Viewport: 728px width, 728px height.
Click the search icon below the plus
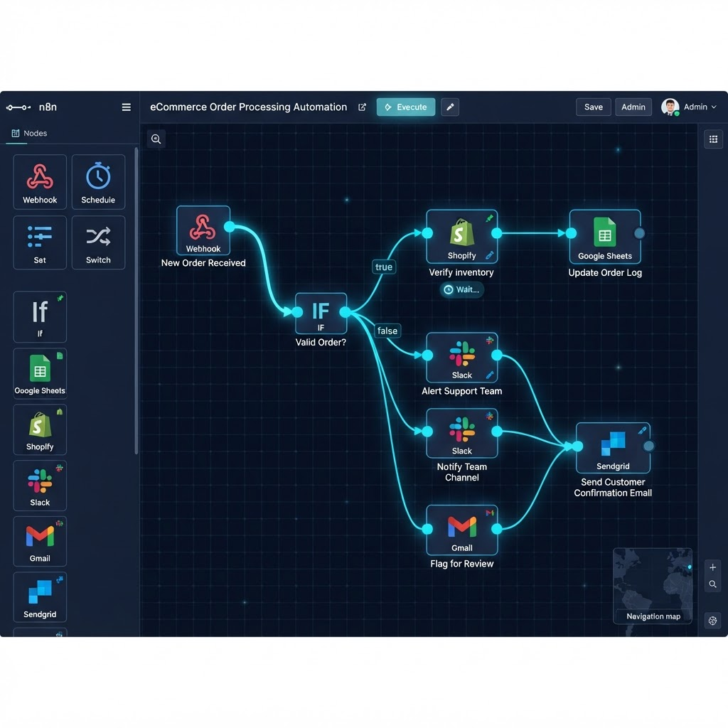pyautogui.click(x=712, y=584)
